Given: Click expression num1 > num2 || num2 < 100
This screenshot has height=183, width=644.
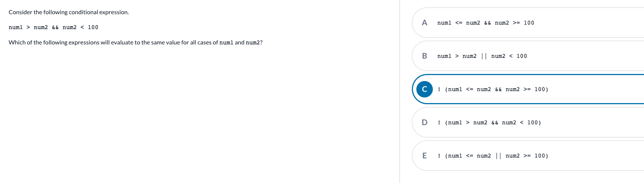Looking at the screenshot, I should [x=482, y=56].
